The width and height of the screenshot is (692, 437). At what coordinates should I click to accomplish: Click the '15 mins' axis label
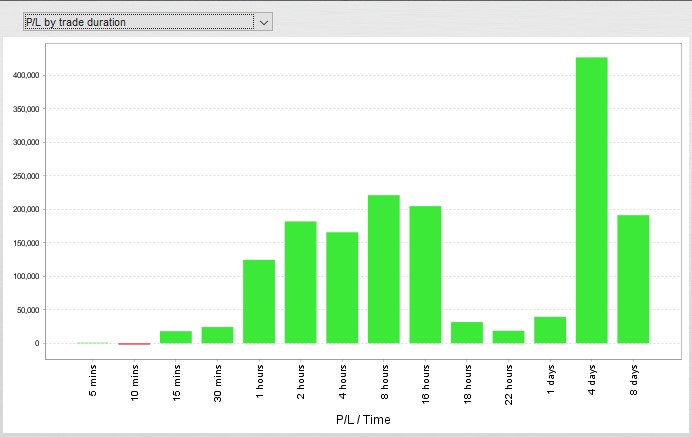pos(176,383)
